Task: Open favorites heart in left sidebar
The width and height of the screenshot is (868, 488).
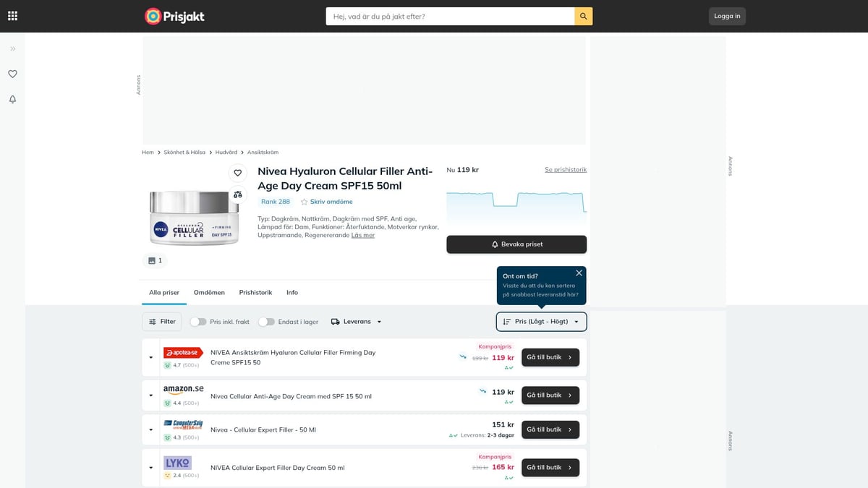Action: pyautogui.click(x=13, y=74)
